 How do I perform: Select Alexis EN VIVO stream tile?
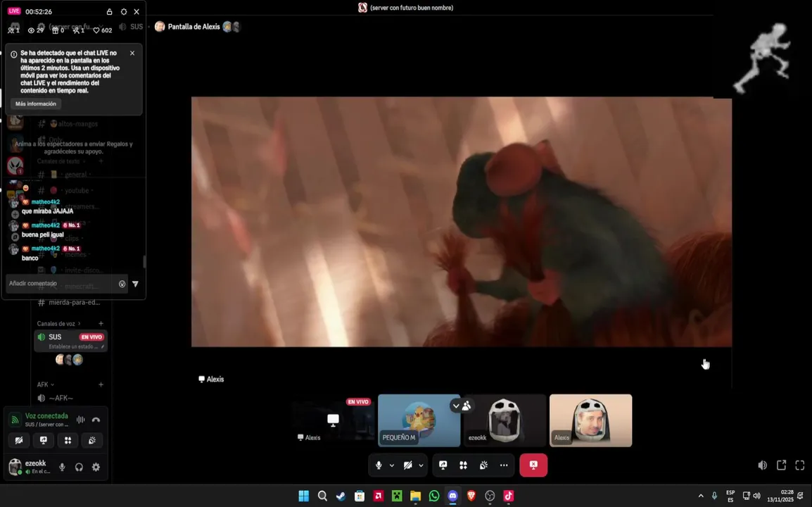tap(333, 420)
